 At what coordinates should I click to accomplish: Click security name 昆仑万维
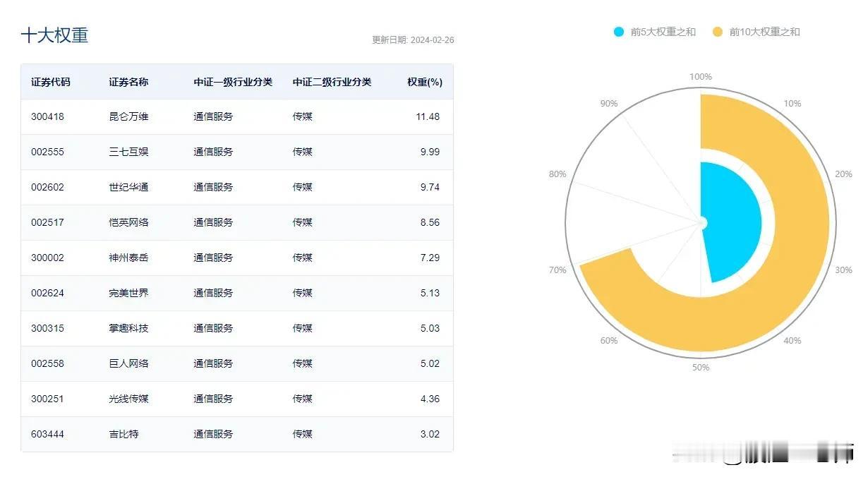pos(128,116)
